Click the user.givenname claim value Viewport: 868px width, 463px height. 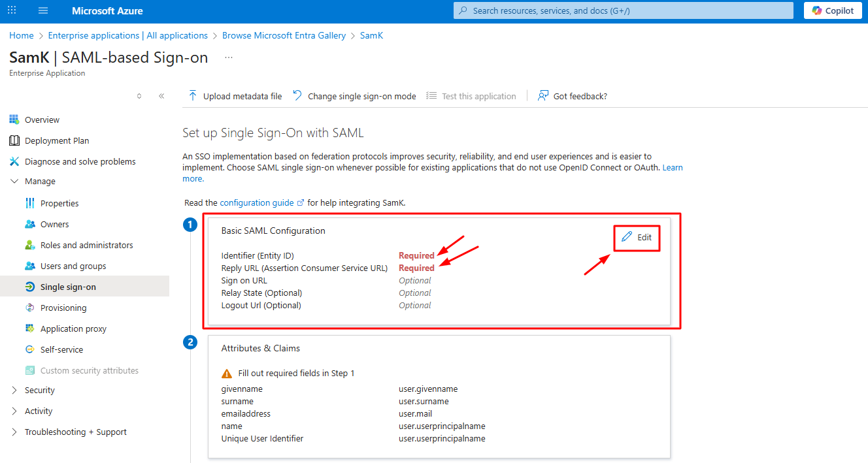tap(428, 389)
